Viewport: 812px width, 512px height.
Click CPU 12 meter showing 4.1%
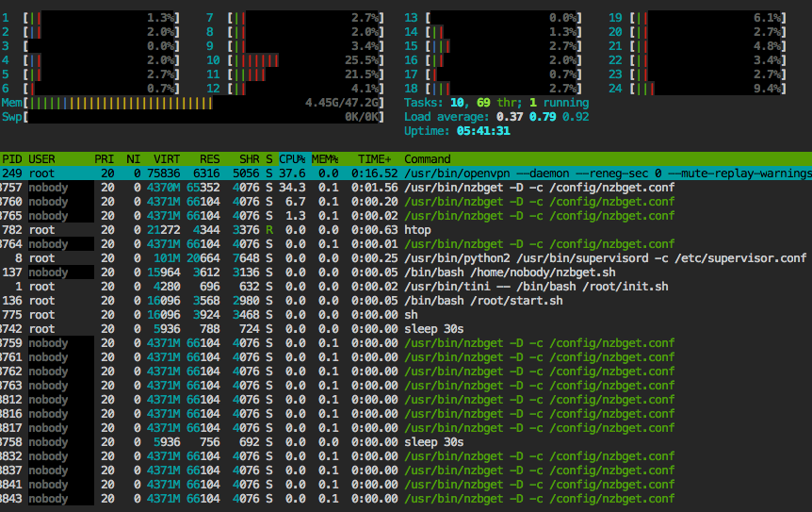pyautogui.click(x=295, y=89)
